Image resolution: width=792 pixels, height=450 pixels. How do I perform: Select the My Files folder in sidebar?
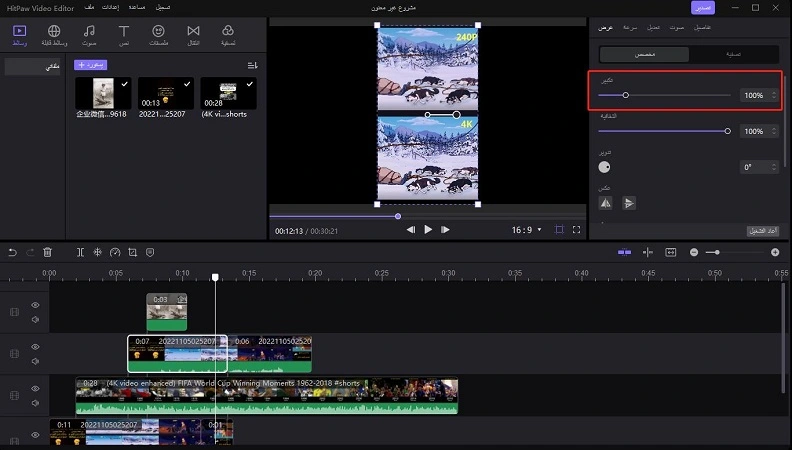coord(32,66)
